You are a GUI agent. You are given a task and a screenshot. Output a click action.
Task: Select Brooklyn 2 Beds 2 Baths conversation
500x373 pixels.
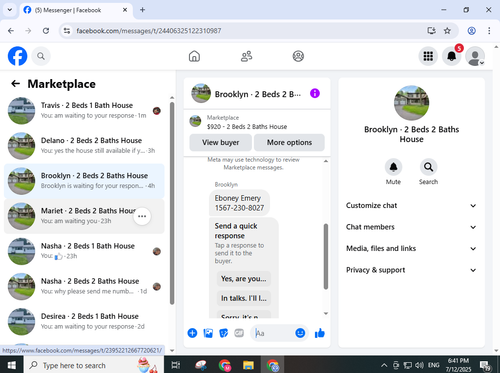(x=84, y=181)
